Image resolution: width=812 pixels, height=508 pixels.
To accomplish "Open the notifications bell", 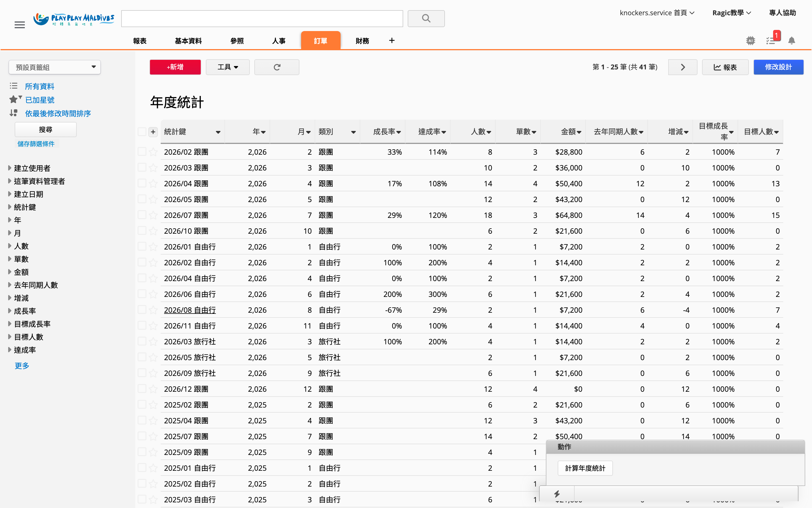I will coord(791,41).
